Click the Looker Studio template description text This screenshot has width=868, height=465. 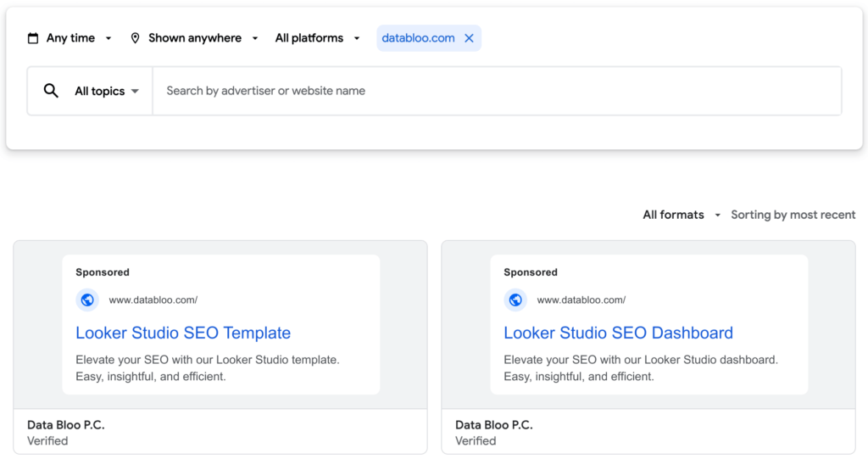point(208,368)
